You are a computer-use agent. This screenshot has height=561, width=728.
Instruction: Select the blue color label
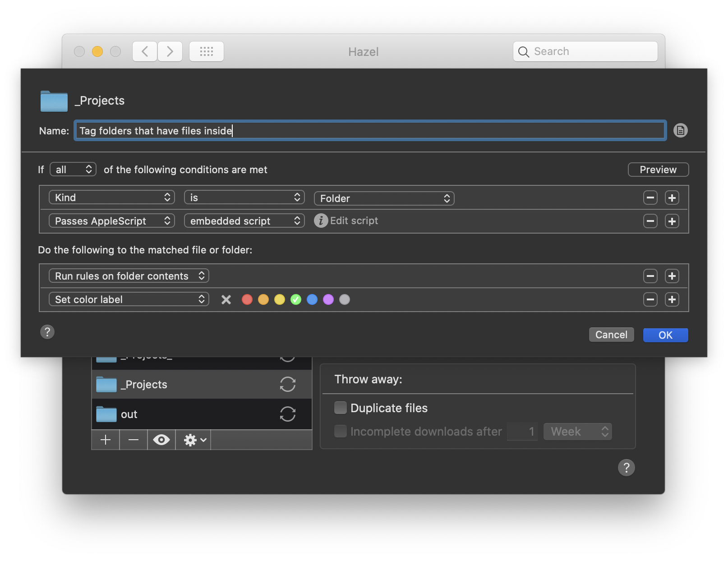[x=312, y=299]
